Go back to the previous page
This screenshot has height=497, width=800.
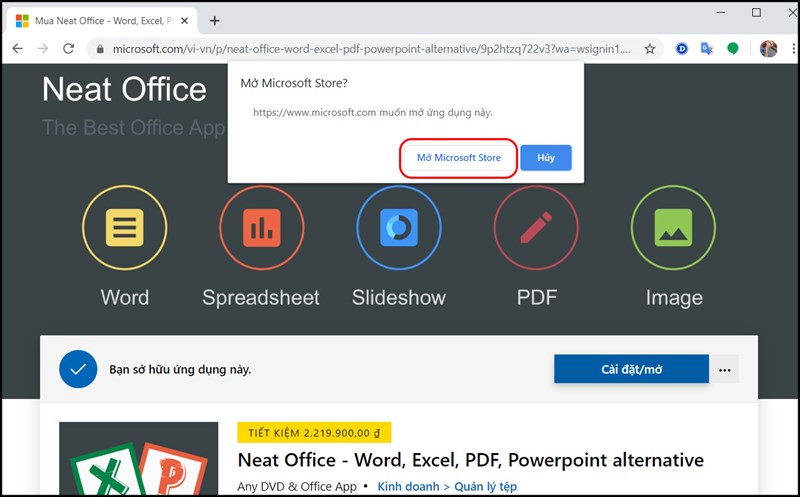pyautogui.click(x=17, y=48)
